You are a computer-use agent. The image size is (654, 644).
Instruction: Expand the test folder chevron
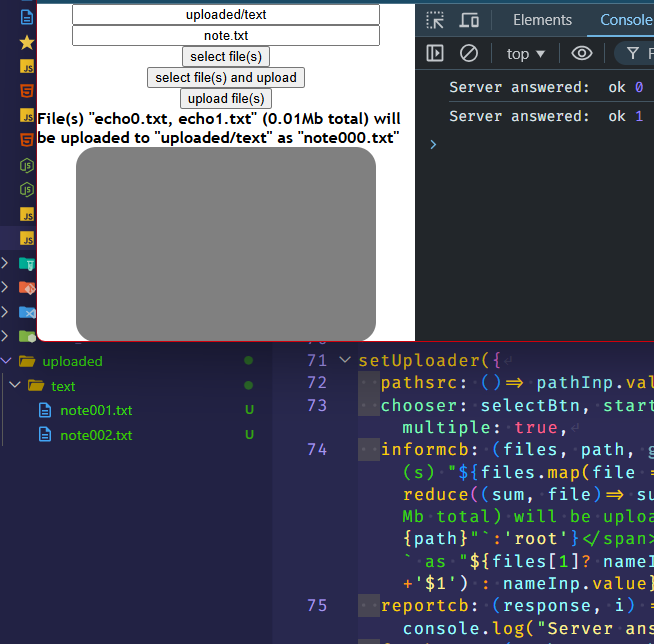click(x=5, y=263)
